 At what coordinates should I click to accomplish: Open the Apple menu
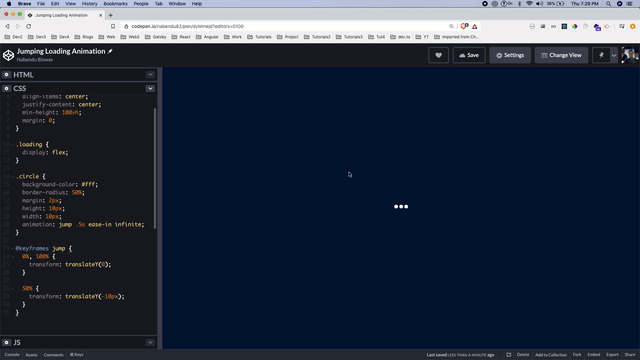tap(9, 4)
